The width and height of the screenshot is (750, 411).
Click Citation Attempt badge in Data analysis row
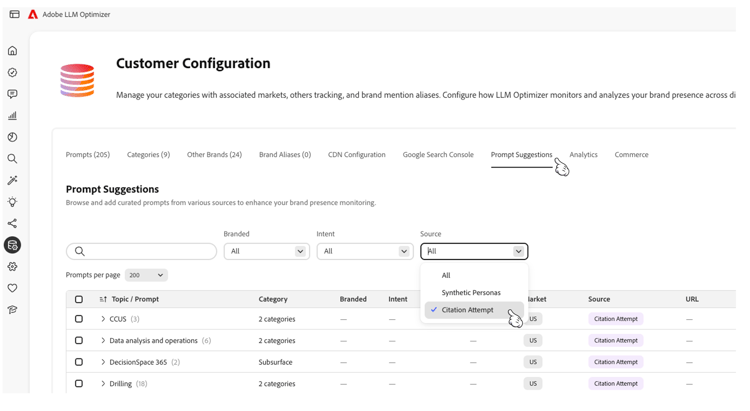click(616, 341)
